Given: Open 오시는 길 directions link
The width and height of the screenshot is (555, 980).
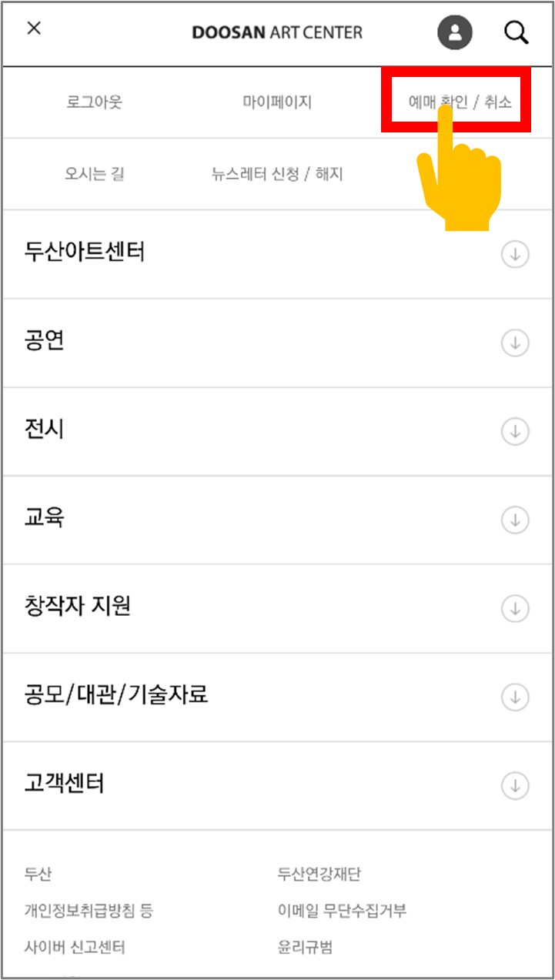Looking at the screenshot, I should (x=94, y=174).
